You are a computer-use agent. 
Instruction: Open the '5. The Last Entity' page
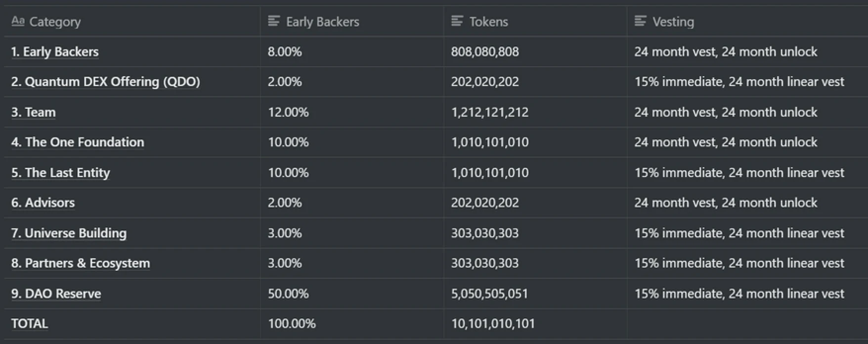(x=61, y=173)
